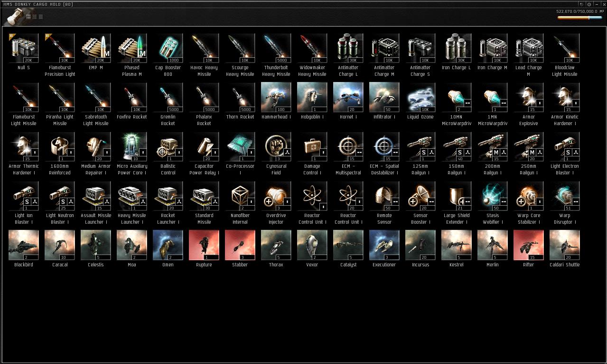Select the Foxfire Rocket stack

pyautogui.click(x=132, y=97)
